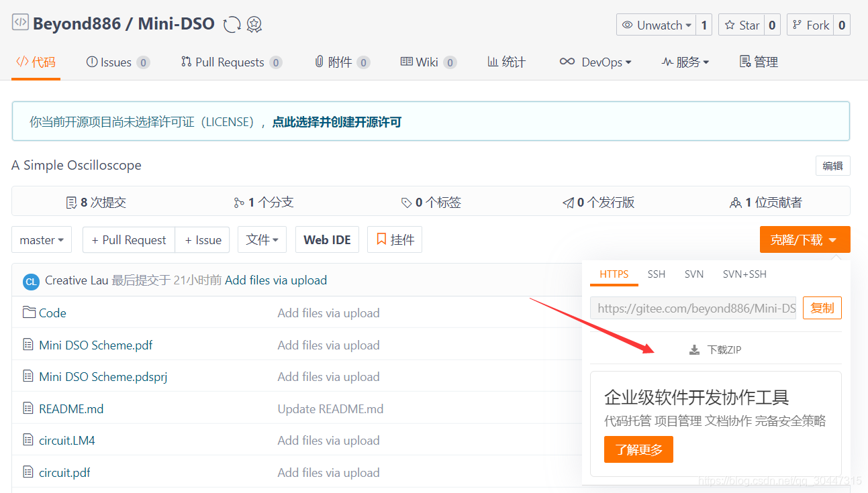Open the 附件 tab
Screen dimensions: 868x493
pos(342,62)
